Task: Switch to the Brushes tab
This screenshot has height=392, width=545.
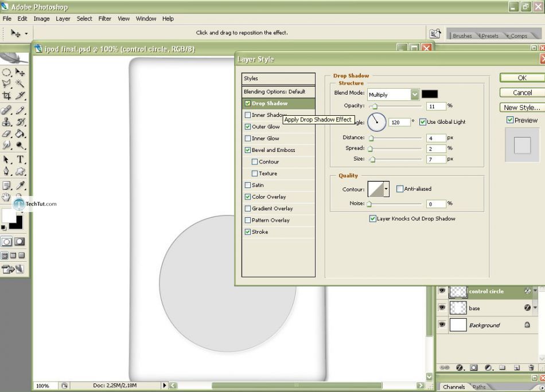Action: tap(462, 36)
